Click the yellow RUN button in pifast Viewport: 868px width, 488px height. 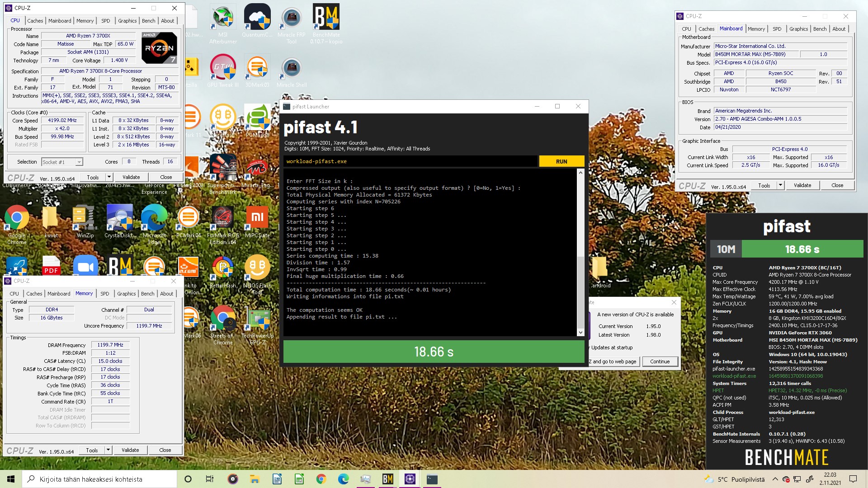pos(561,161)
